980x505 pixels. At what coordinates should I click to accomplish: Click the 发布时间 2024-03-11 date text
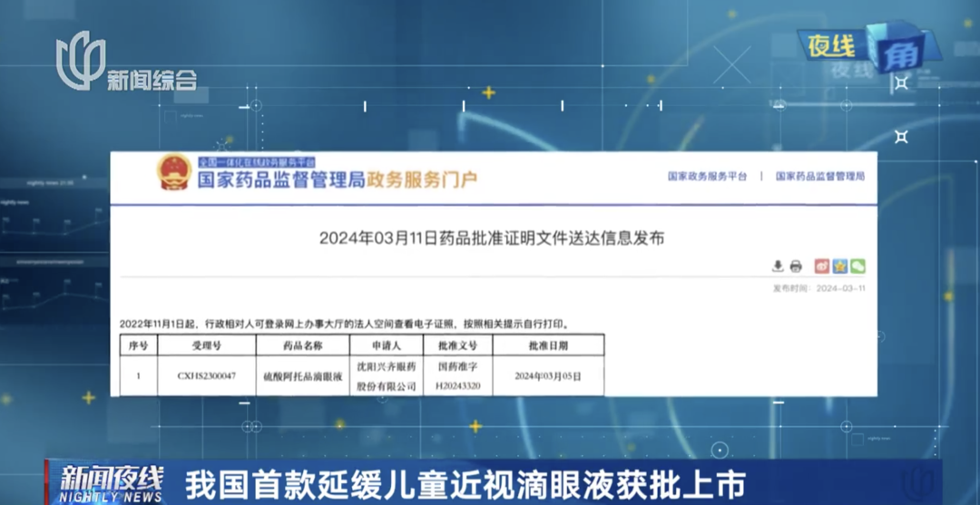coord(818,288)
